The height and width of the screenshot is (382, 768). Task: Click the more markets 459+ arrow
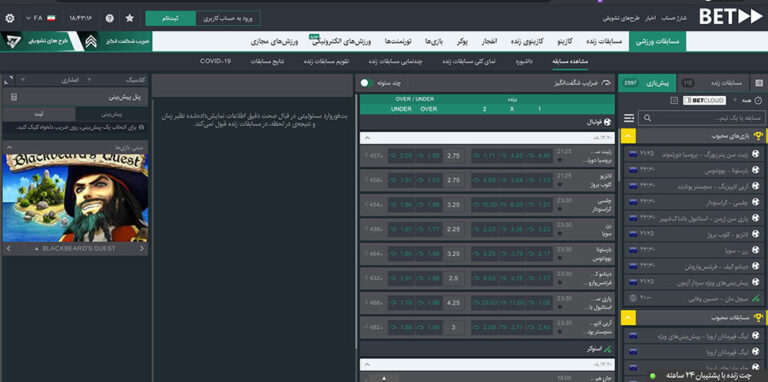pos(373,180)
